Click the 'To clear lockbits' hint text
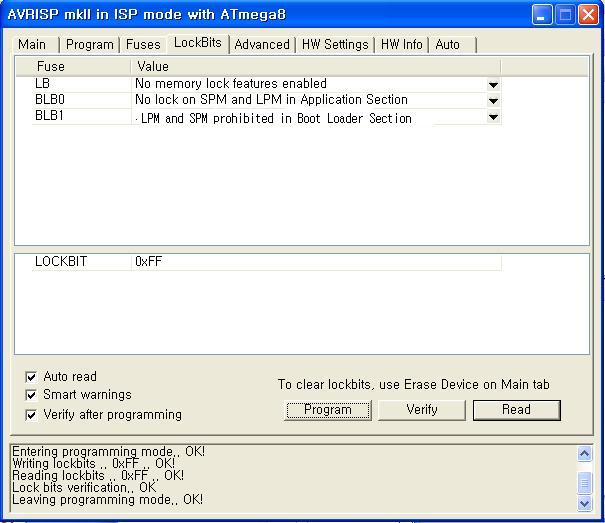Image resolution: width=605 pixels, height=523 pixels. click(414, 384)
